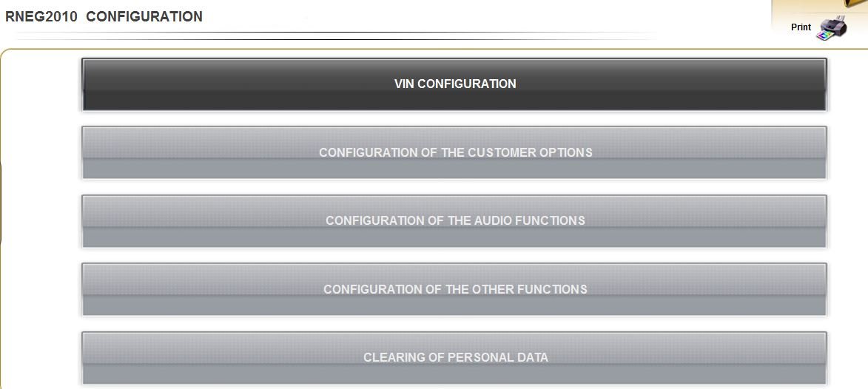Click the "VIN CONFIGURATION" white text

point(455,84)
